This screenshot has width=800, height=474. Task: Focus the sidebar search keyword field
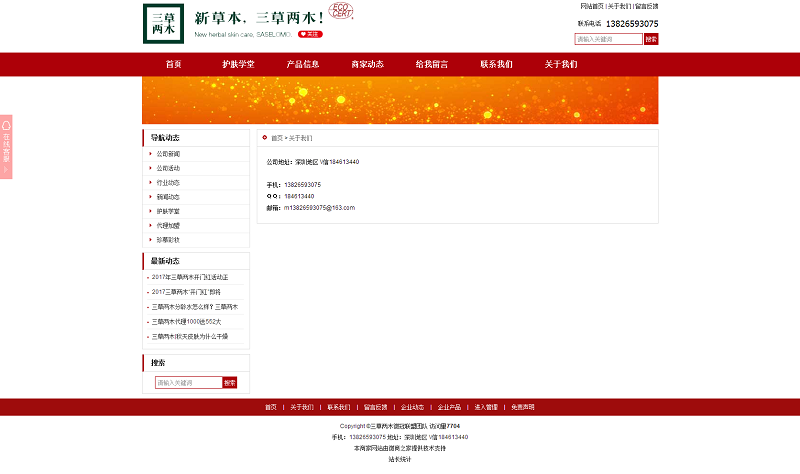(188, 382)
